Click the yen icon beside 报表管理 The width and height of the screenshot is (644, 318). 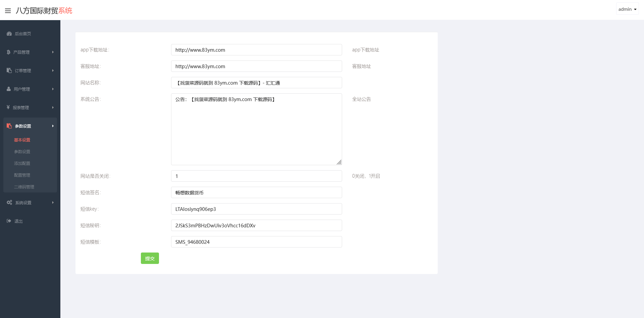click(x=8, y=107)
